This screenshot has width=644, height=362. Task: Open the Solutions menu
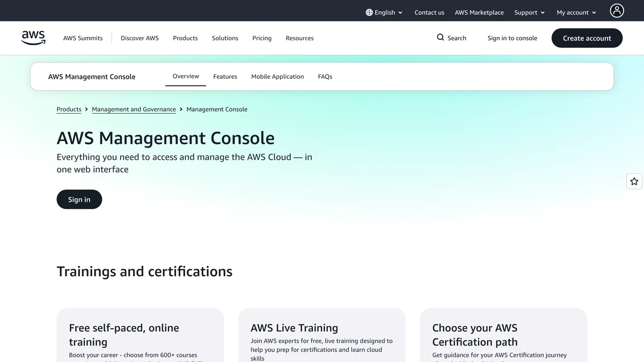[x=225, y=38]
